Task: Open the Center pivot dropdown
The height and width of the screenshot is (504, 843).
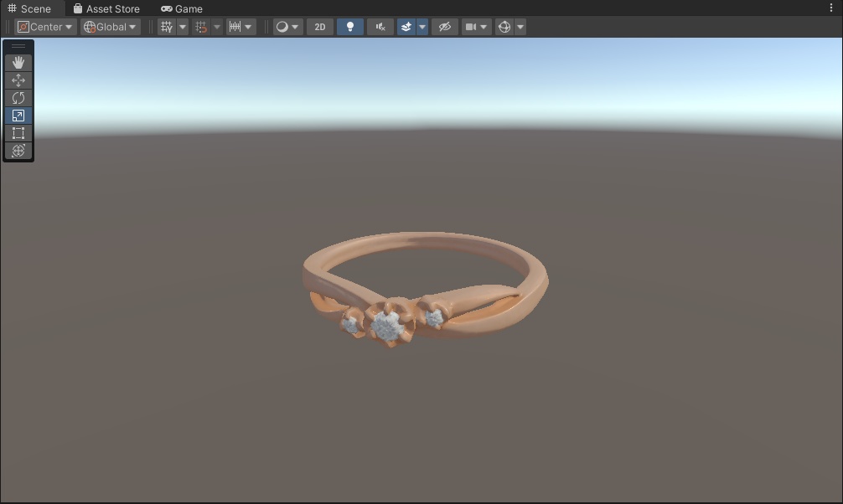Action: click(x=45, y=26)
